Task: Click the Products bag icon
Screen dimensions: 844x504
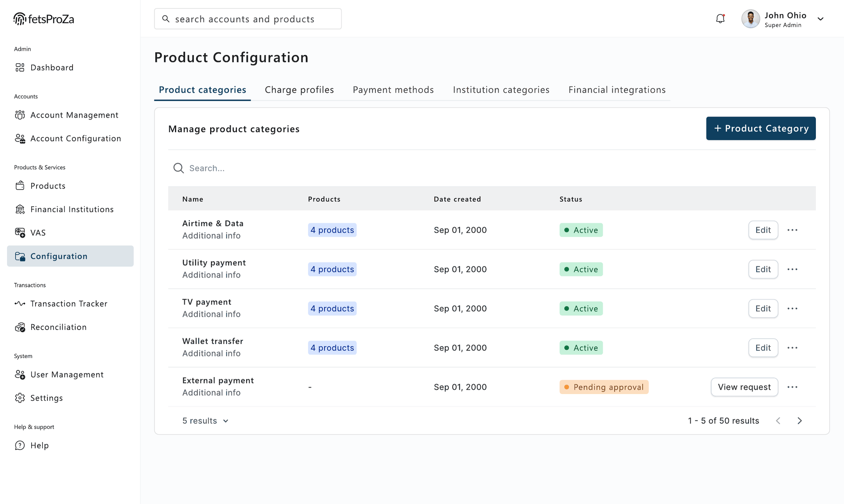Action: [20, 185]
